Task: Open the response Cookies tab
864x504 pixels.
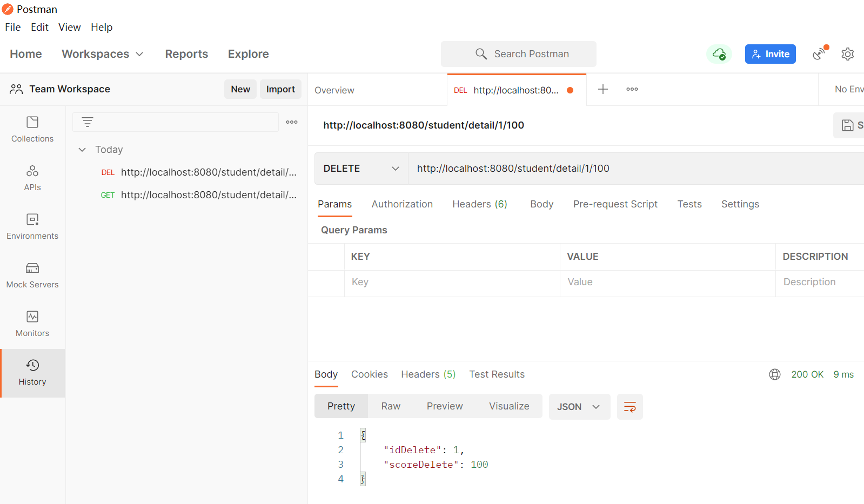Action: (370, 374)
